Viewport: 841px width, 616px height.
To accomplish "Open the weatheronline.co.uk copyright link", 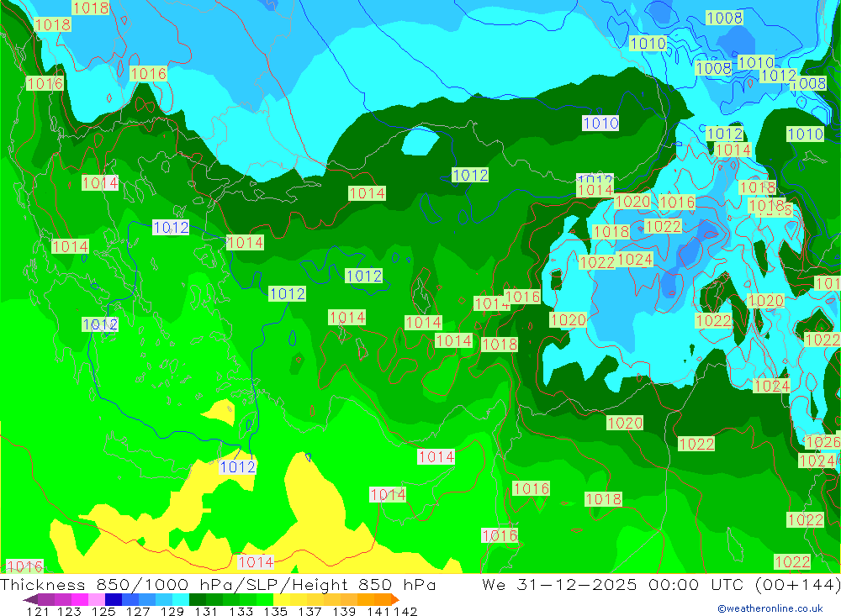I will [770, 608].
